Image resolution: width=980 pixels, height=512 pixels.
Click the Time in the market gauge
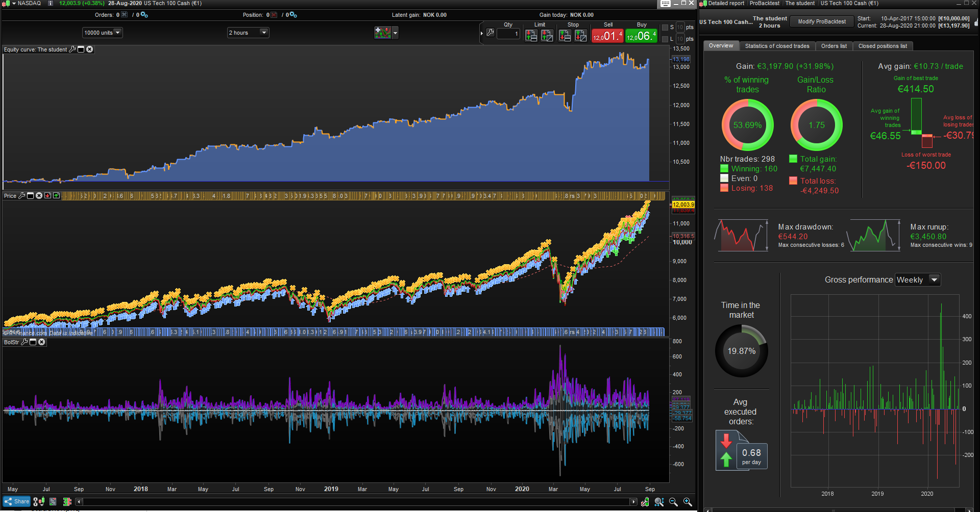coord(741,351)
